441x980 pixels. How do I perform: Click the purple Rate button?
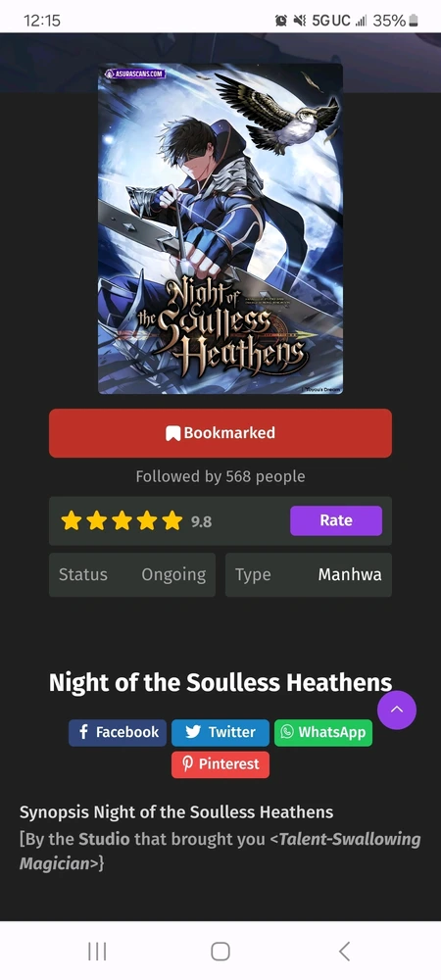click(336, 520)
